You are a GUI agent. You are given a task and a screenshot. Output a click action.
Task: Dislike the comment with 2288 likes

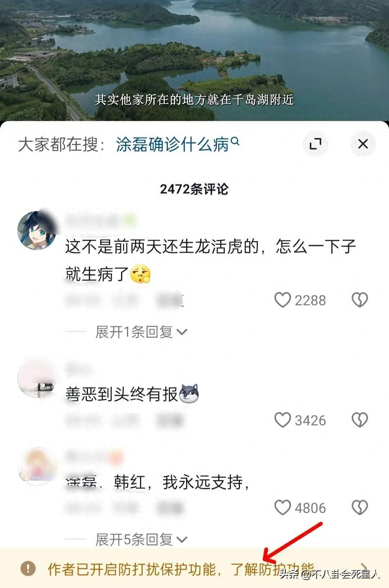359,300
